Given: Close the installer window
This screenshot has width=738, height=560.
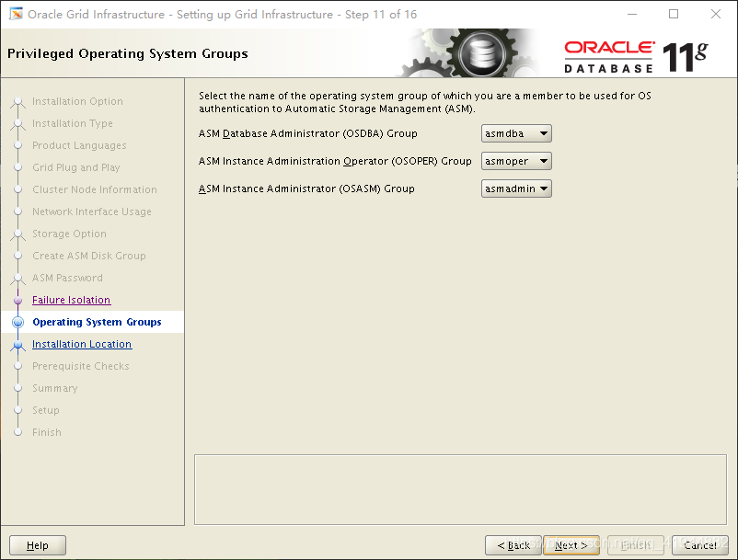Looking at the screenshot, I should pyautogui.click(x=715, y=14).
